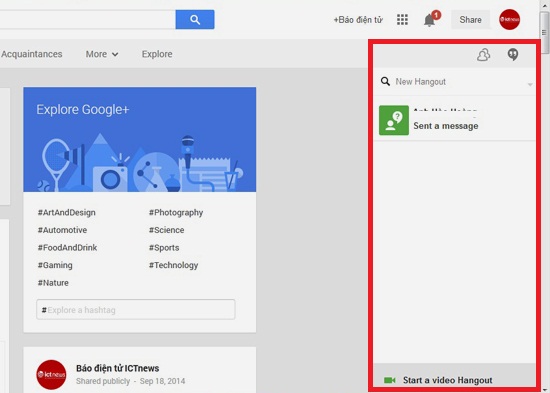Open the Sent a message conversation
This screenshot has height=393, width=550.
coord(455,120)
